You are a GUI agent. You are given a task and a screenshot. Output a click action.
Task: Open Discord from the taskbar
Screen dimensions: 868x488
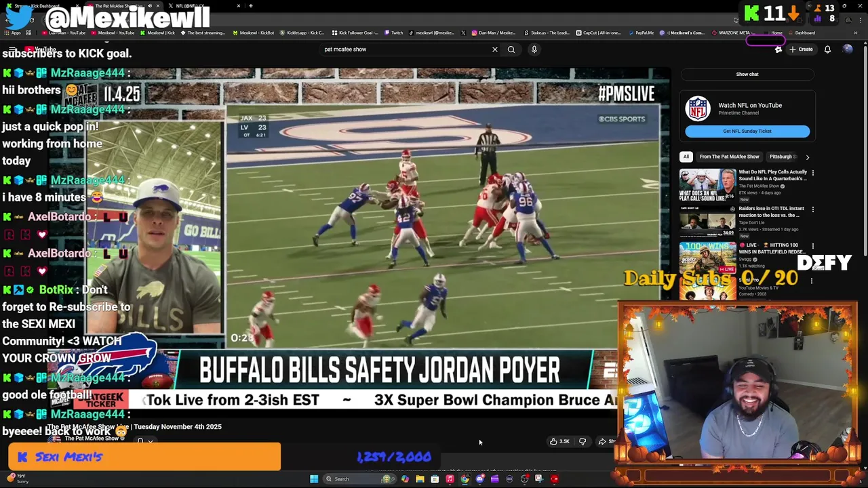pyautogui.click(x=479, y=479)
